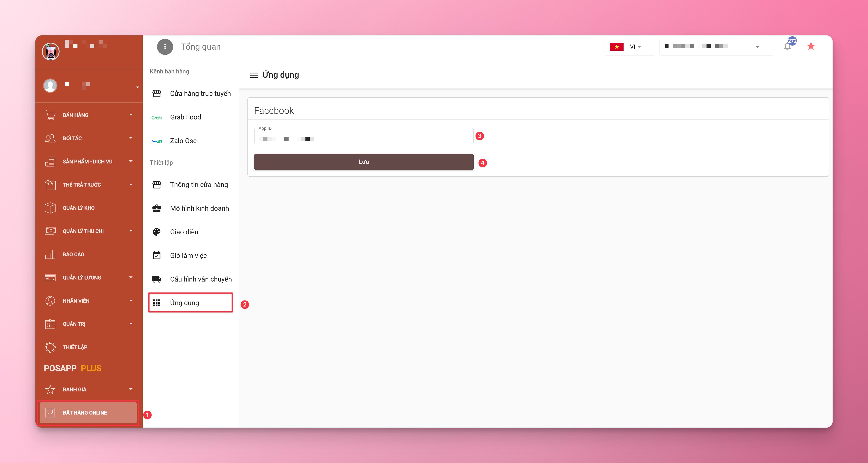Open Cấu hình vận chuyển settings
This screenshot has height=463, width=868.
coord(201,279)
